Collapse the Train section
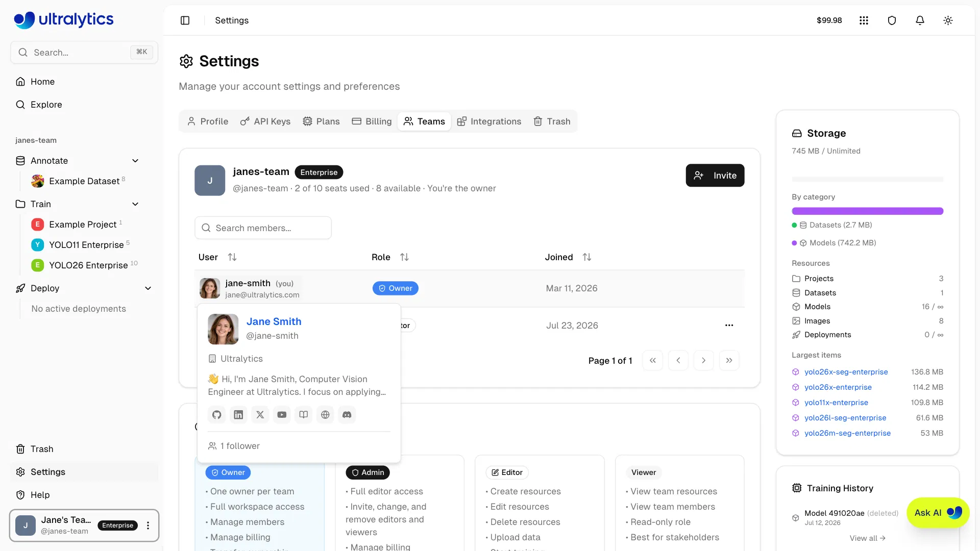This screenshot has height=551, width=980. point(135,204)
